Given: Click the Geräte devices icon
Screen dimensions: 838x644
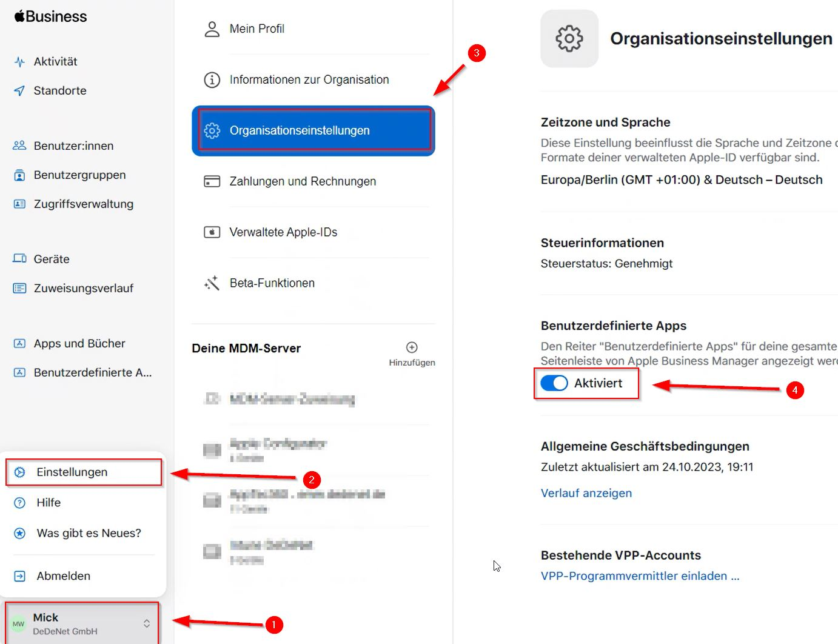Looking at the screenshot, I should [19, 259].
